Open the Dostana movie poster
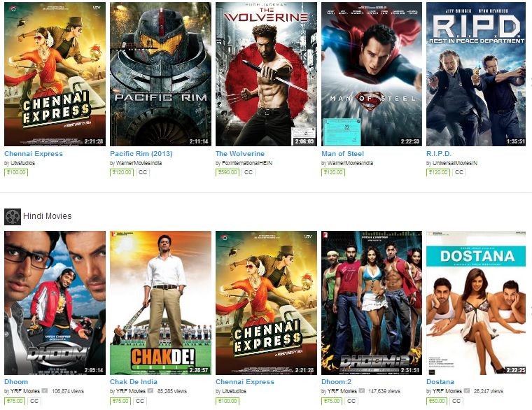 476,303
